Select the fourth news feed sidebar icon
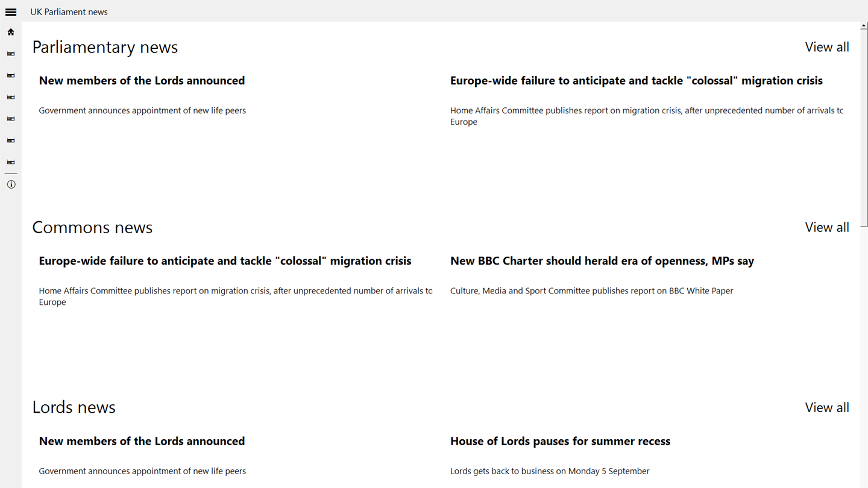Screen dimensions: 868x488 click(x=11, y=119)
